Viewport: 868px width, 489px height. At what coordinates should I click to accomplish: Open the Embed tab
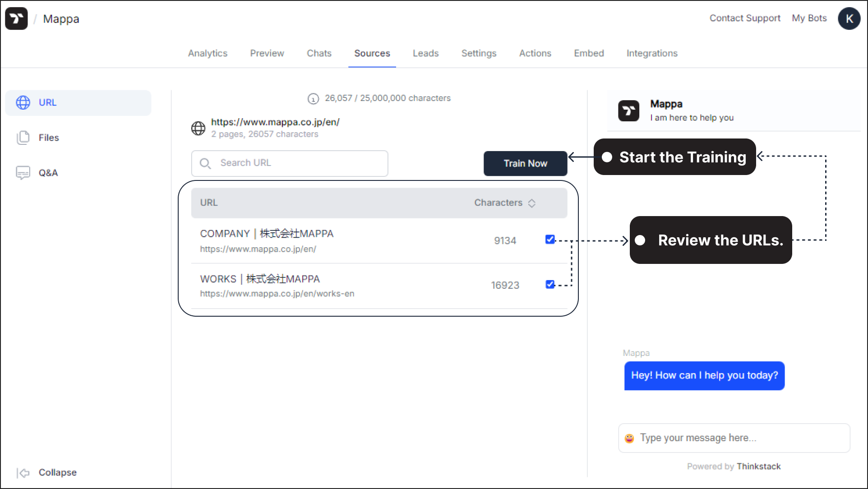click(589, 53)
